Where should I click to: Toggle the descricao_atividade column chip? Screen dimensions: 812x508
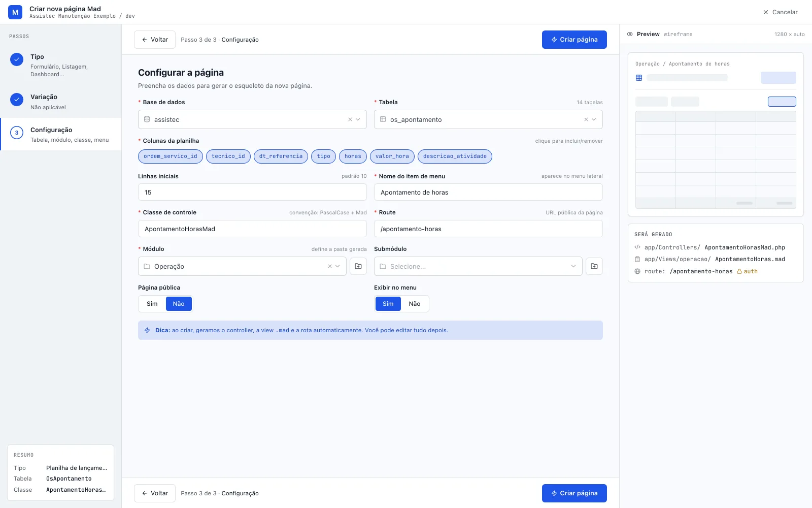pyautogui.click(x=455, y=156)
